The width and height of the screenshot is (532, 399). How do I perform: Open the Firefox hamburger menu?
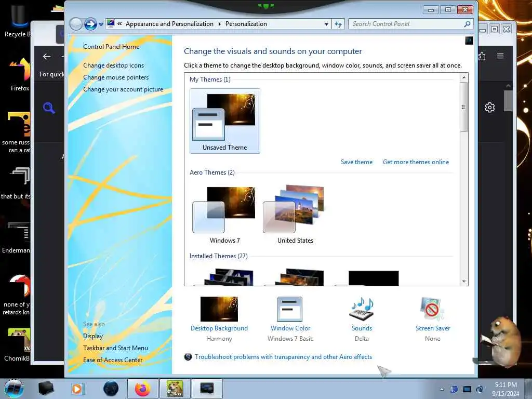(x=500, y=56)
